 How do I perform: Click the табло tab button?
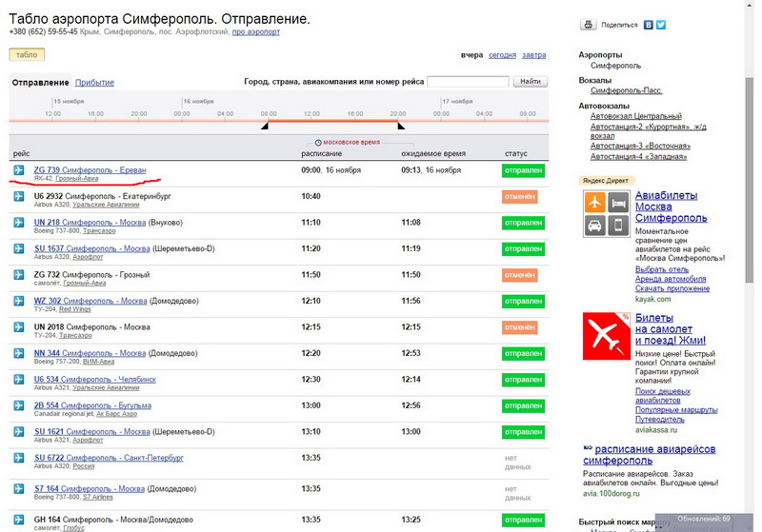27,55
